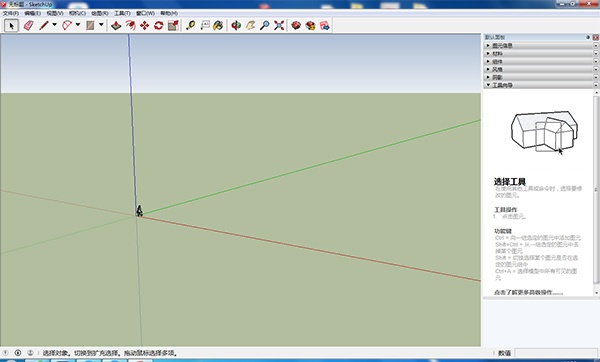
Task: Select the Move tool
Action: (145, 26)
